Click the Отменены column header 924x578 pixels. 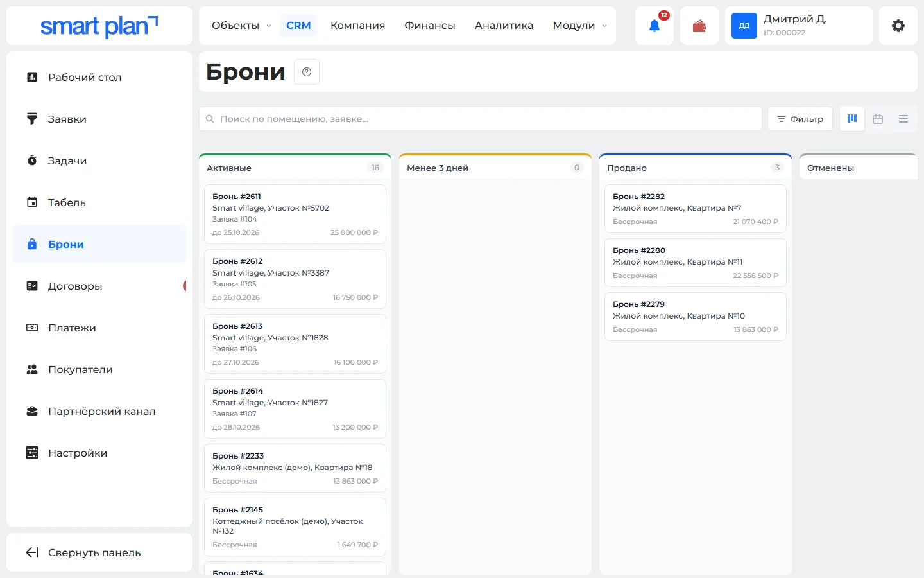[x=859, y=167]
